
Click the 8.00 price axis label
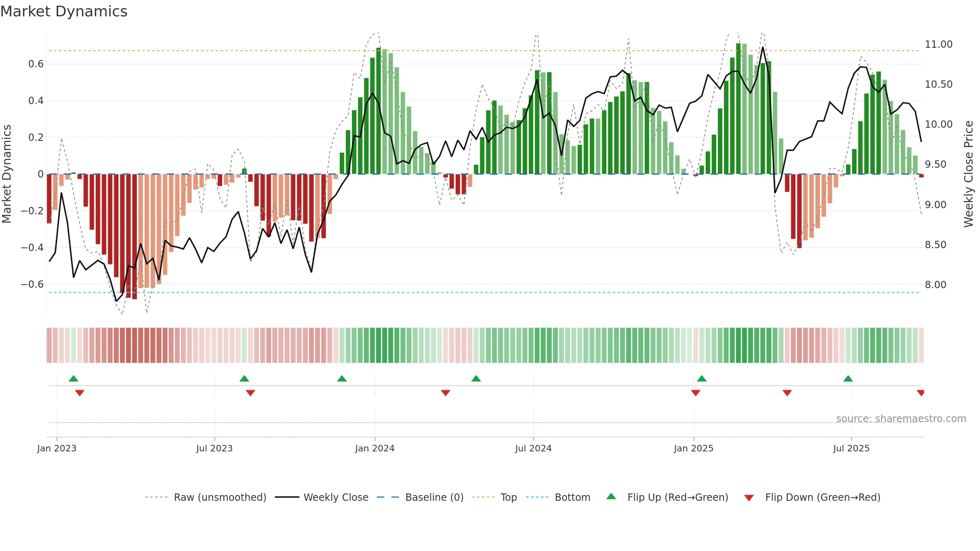pos(935,284)
